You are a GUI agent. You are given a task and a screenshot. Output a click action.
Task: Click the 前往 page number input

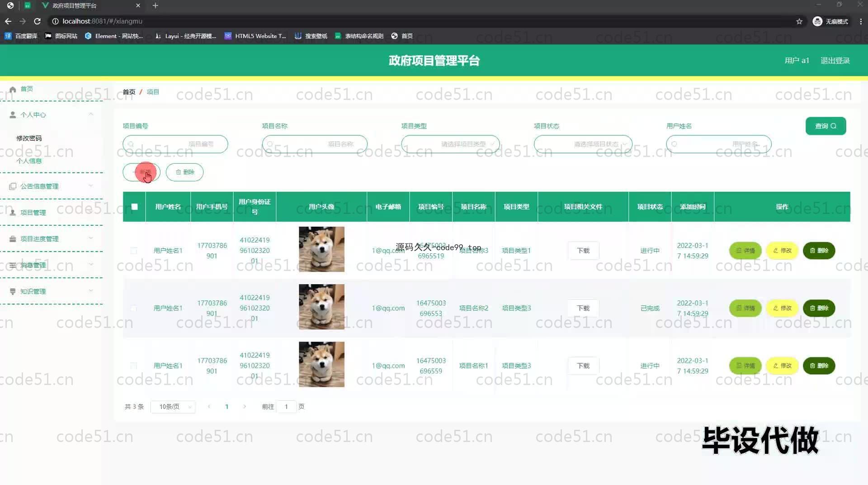286,407
